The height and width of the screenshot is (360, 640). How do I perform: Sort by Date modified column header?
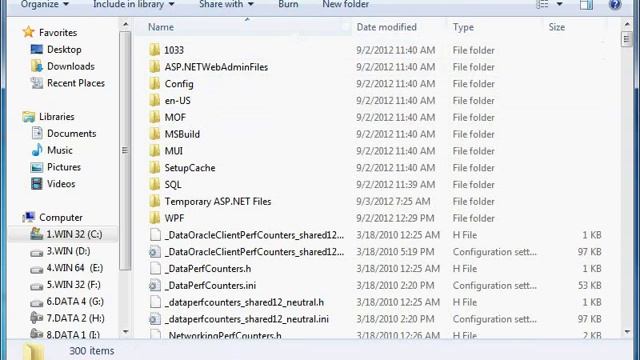[386, 27]
